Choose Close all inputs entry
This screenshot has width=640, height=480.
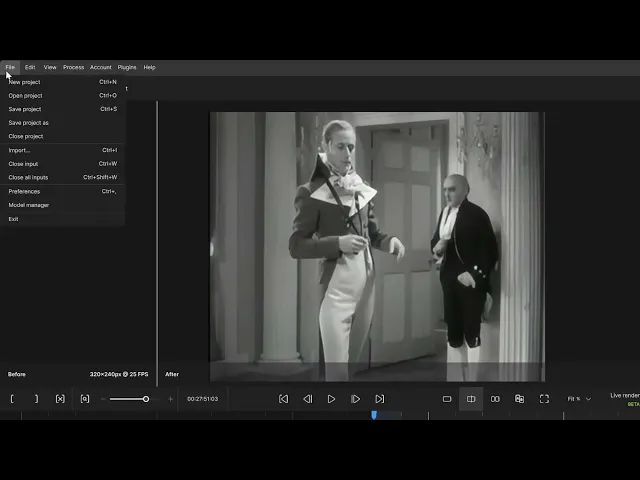pyautogui.click(x=62, y=178)
